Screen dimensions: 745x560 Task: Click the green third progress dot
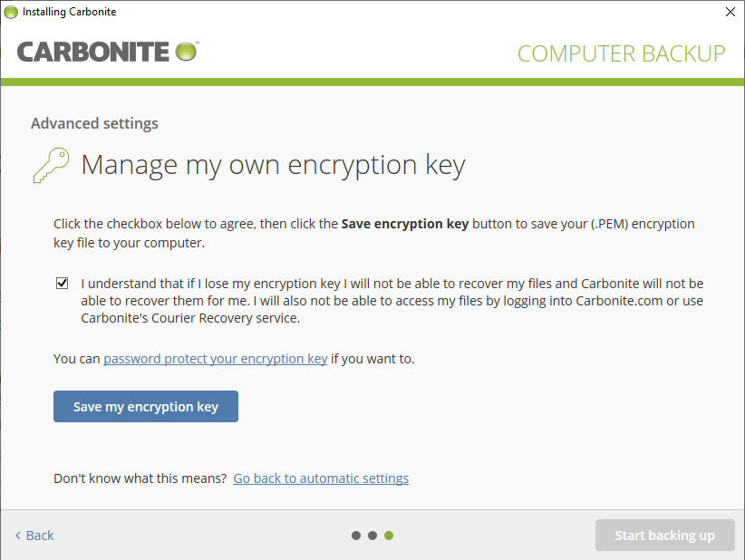[x=389, y=536]
